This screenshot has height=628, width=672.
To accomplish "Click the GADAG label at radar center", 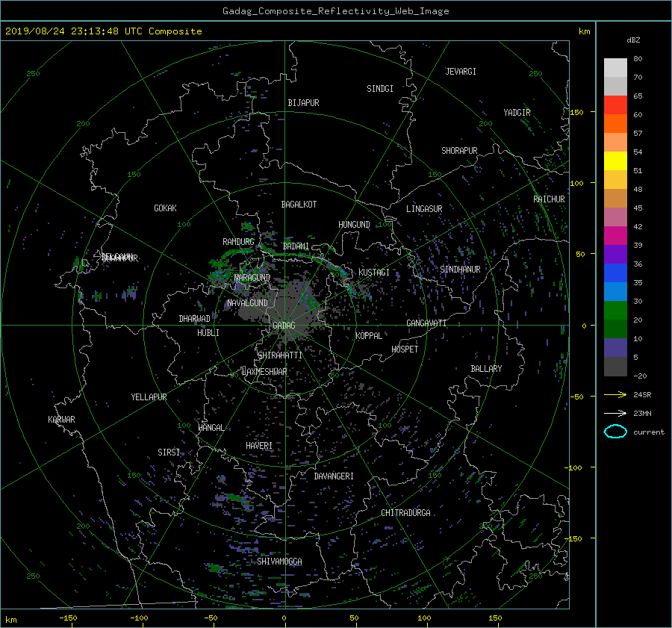I will click(x=284, y=326).
